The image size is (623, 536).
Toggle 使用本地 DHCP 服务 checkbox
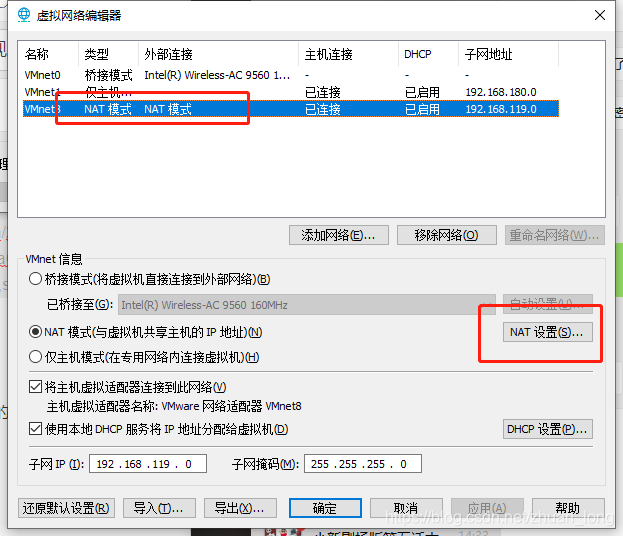35,429
